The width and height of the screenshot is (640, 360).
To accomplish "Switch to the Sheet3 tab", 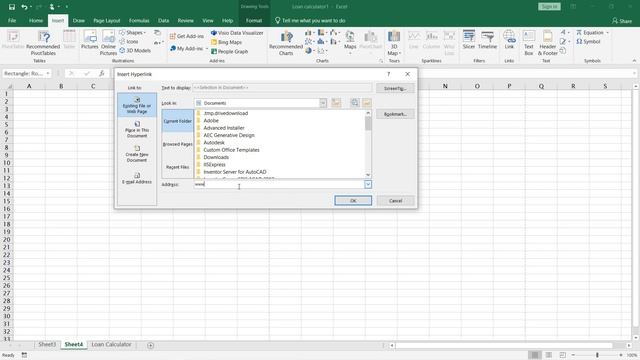I will click(47, 344).
